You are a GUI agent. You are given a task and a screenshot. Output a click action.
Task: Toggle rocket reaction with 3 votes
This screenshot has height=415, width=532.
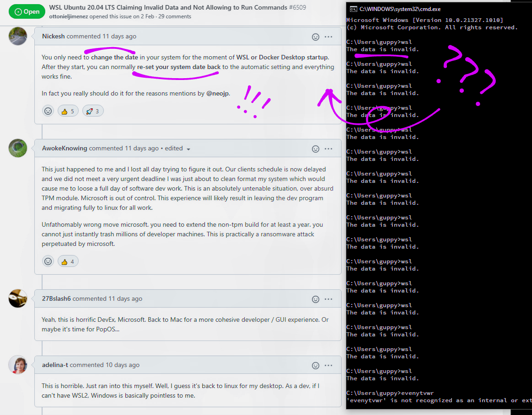click(x=93, y=111)
